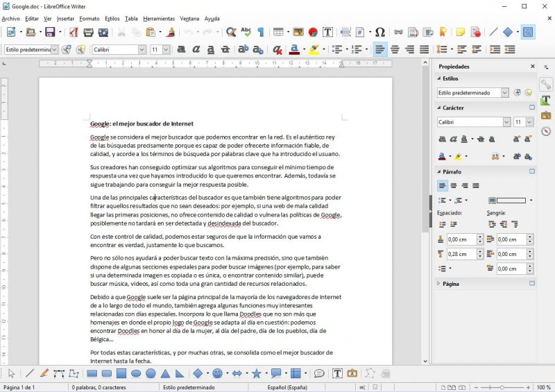The height and width of the screenshot is (392, 555).
Task: Close the Propiedades sidebar panel
Action: coord(532,66)
